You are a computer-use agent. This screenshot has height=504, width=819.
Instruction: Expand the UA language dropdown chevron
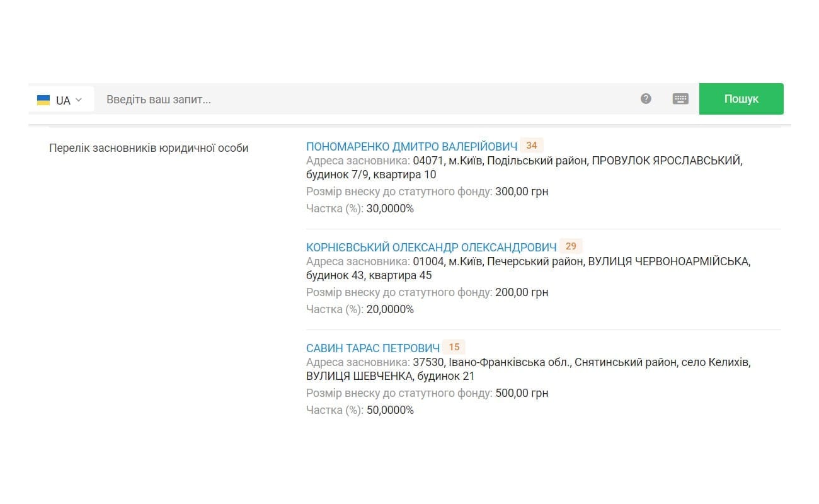pyautogui.click(x=79, y=100)
